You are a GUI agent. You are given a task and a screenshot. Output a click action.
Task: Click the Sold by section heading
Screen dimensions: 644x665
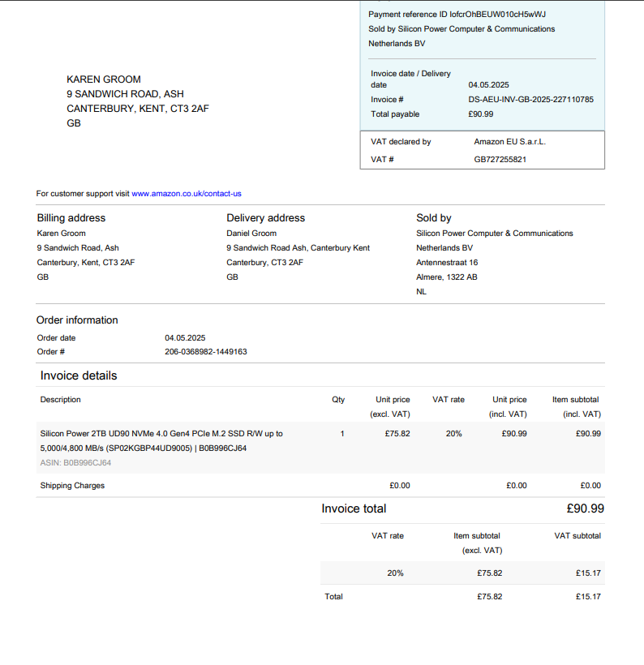coord(433,218)
